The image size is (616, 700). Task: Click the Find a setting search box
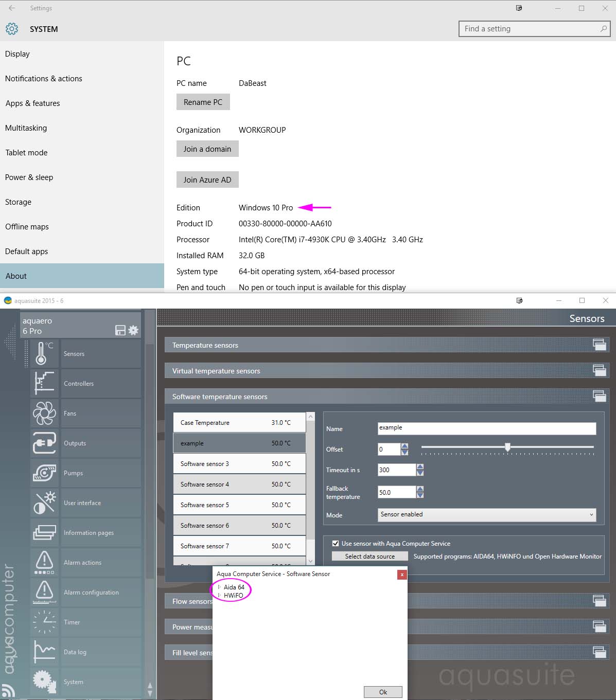[530, 29]
